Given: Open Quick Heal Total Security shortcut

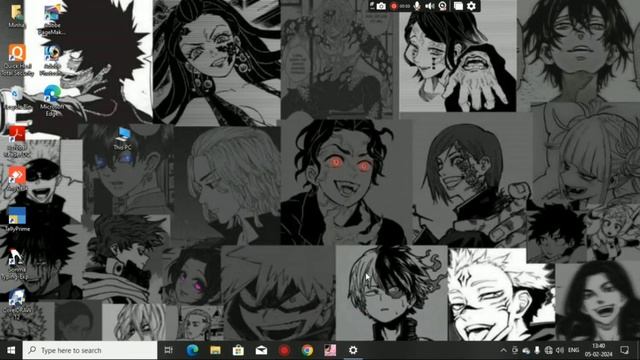Looking at the screenshot, I should point(17,60).
